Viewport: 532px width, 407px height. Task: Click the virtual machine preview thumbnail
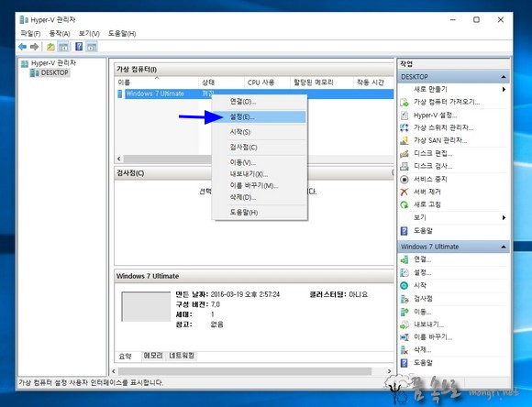click(x=146, y=306)
